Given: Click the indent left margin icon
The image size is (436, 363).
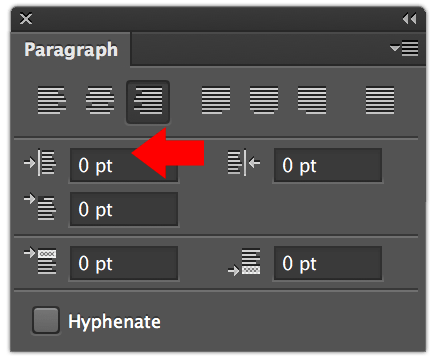Looking at the screenshot, I should [x=40, y=163].
